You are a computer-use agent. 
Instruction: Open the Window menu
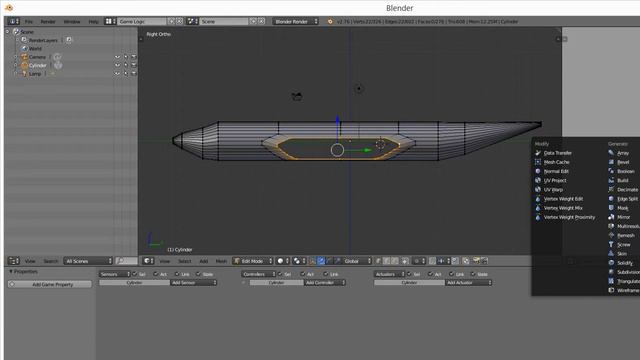click(x=72, y=21)
